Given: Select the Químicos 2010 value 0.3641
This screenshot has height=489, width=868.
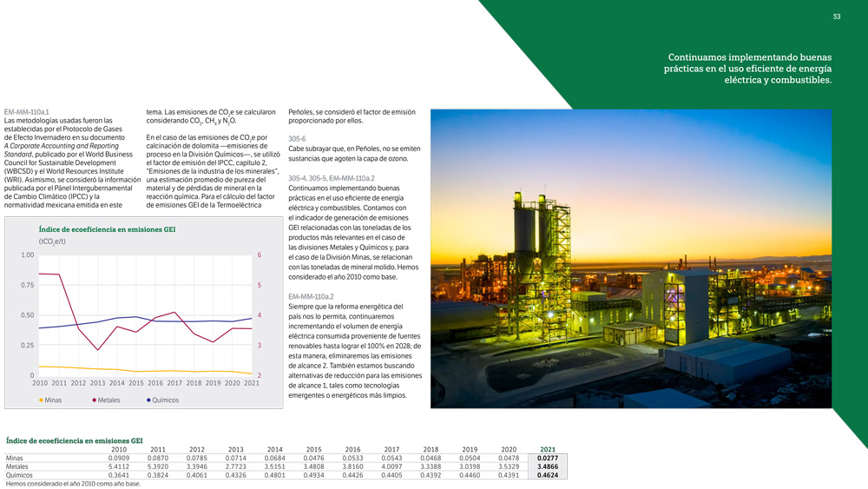Looking at the screenshot, I should click(119, 475).
